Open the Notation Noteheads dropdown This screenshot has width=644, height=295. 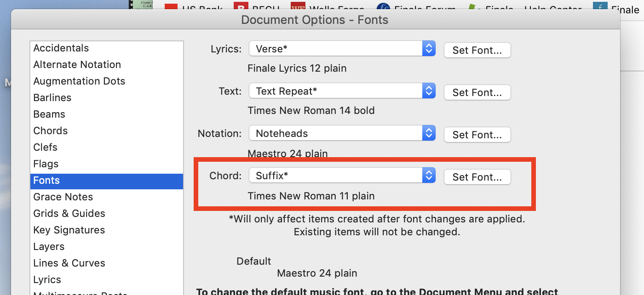[x=342, y=134]
